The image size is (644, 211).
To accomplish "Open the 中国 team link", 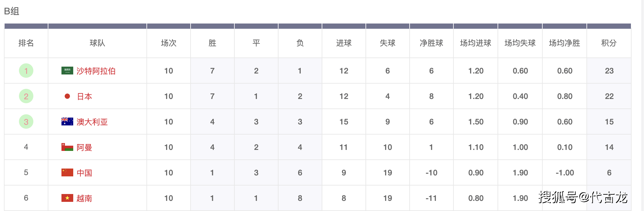I will 84,173.
